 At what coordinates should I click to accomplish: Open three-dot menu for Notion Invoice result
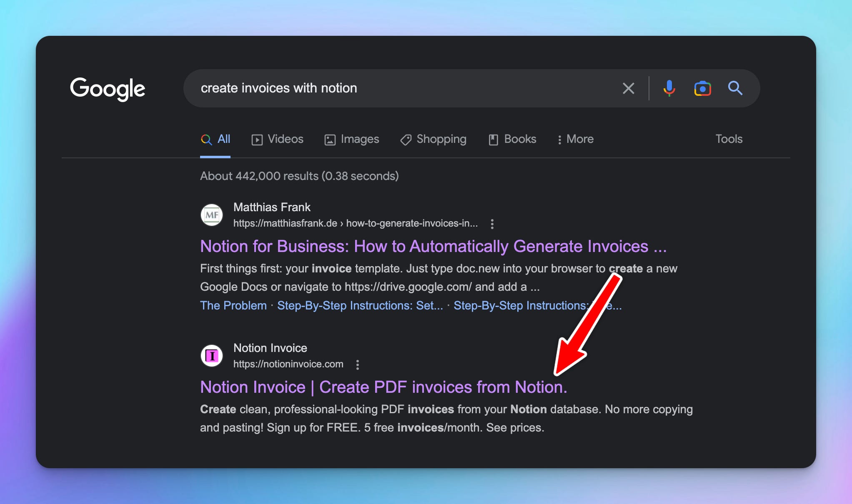(x=358, y=365)
